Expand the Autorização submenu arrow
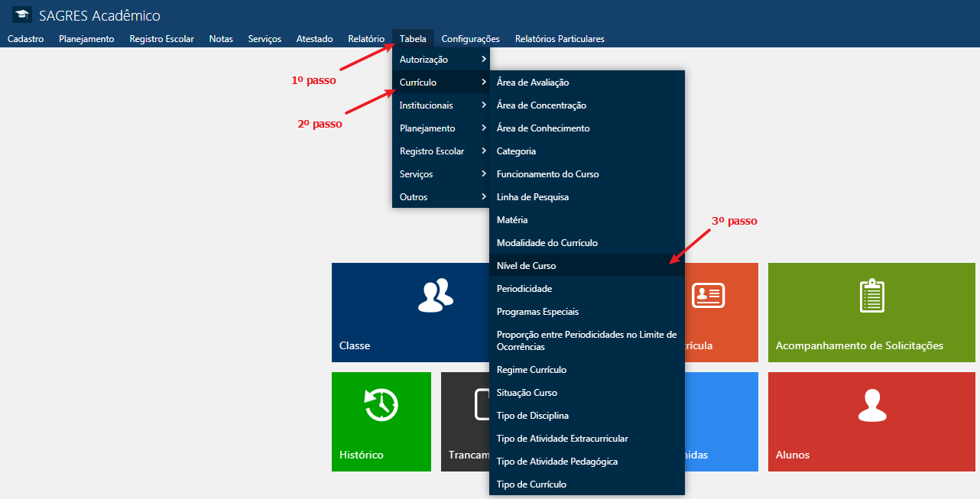Viewport: 980px width, 499px height. click(483, 60)
